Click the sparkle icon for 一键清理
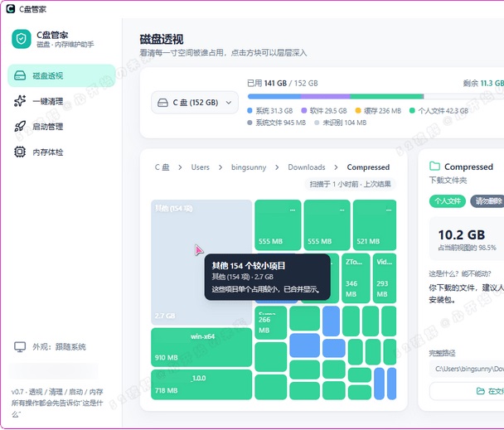 point(20,101)
